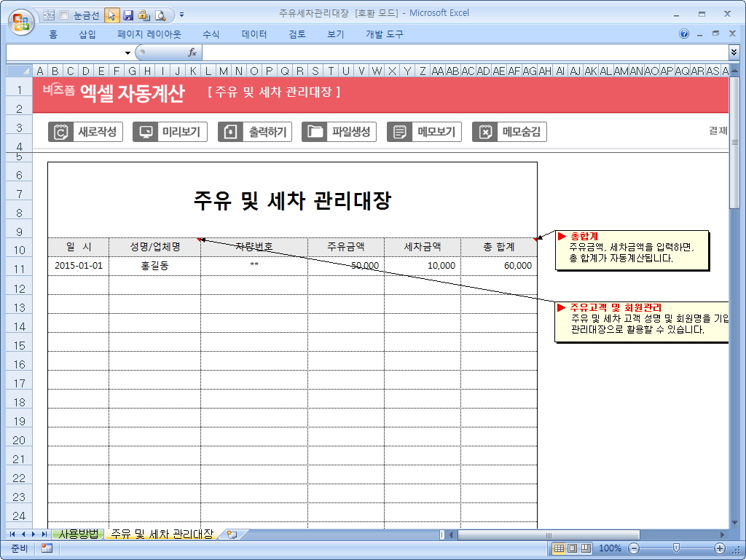
Task: Click the 새로작성 button
Action: (x=85, y=132)
